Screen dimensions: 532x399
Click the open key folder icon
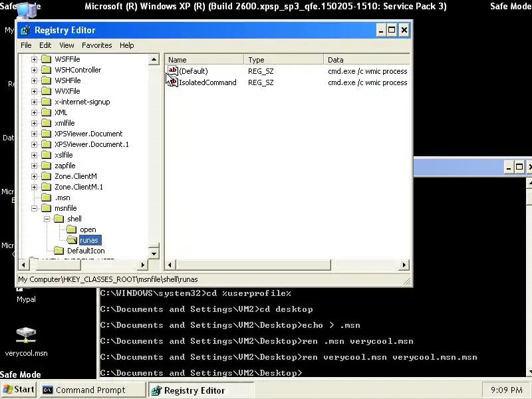point(71,229)
